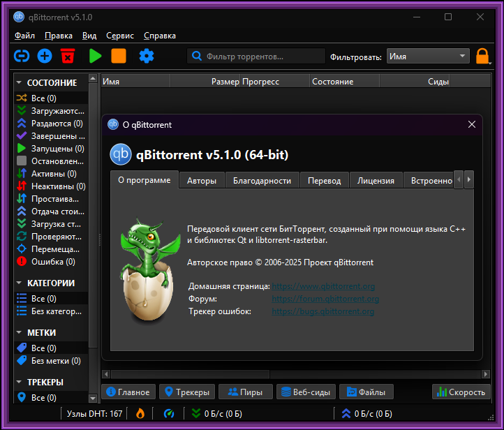
Task: Collapse the ТРЕКЕРЫ section
Action: coord(19,382)
